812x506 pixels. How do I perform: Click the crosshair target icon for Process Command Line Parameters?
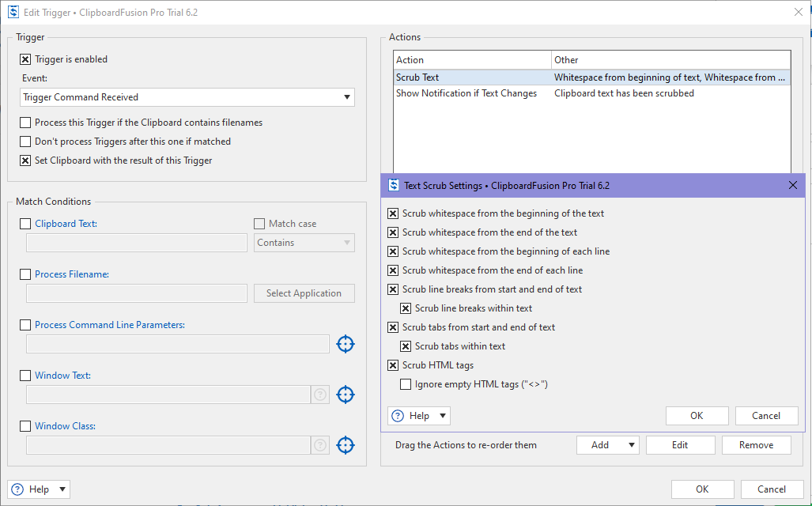click(346, 344)
